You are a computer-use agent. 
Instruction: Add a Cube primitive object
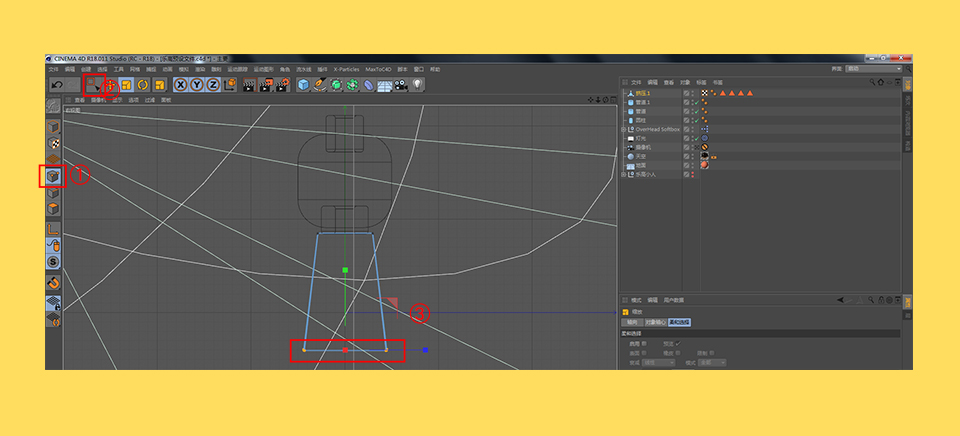303,85
